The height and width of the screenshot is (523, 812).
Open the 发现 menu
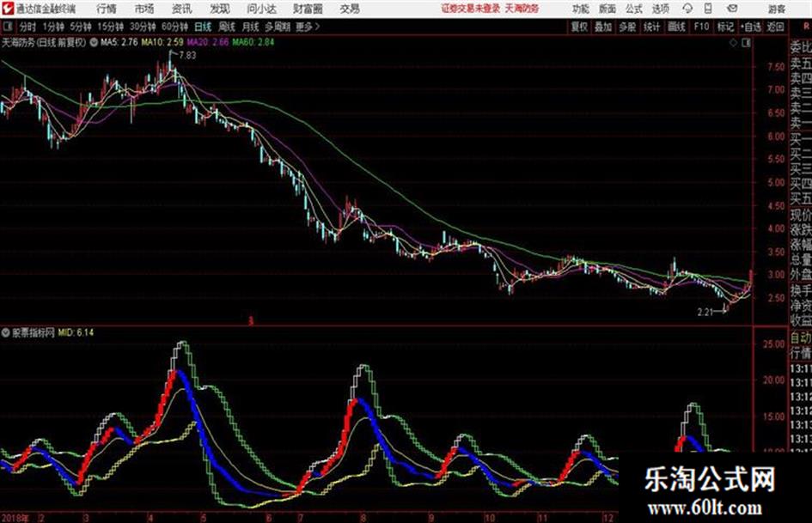point(220,9)
